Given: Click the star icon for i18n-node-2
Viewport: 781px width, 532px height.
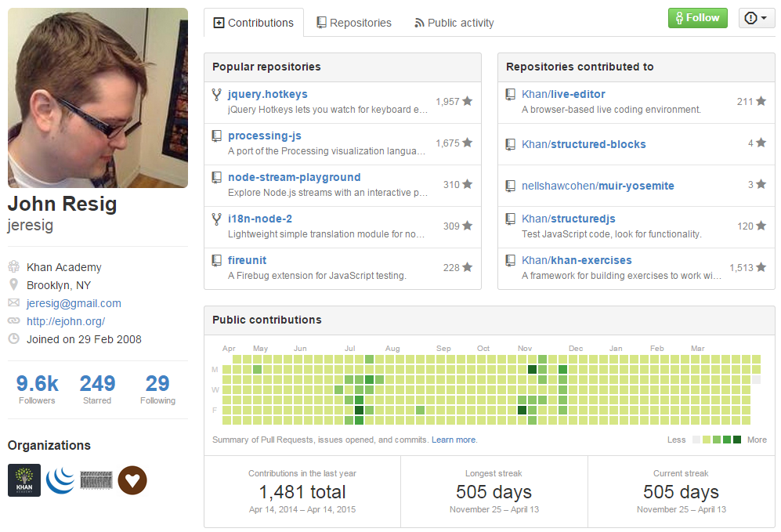Looking at the screenshot, I should coord(467,226).
